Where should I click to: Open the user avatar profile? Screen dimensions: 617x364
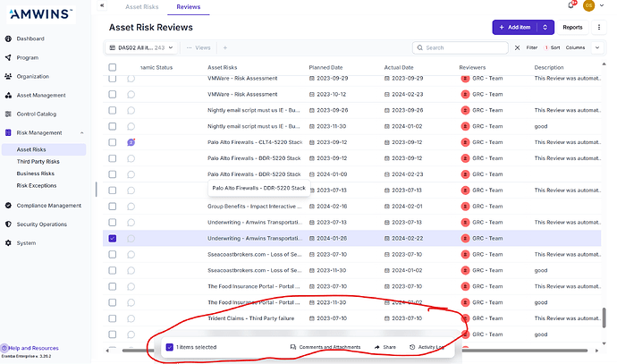(x=588, y=5)
